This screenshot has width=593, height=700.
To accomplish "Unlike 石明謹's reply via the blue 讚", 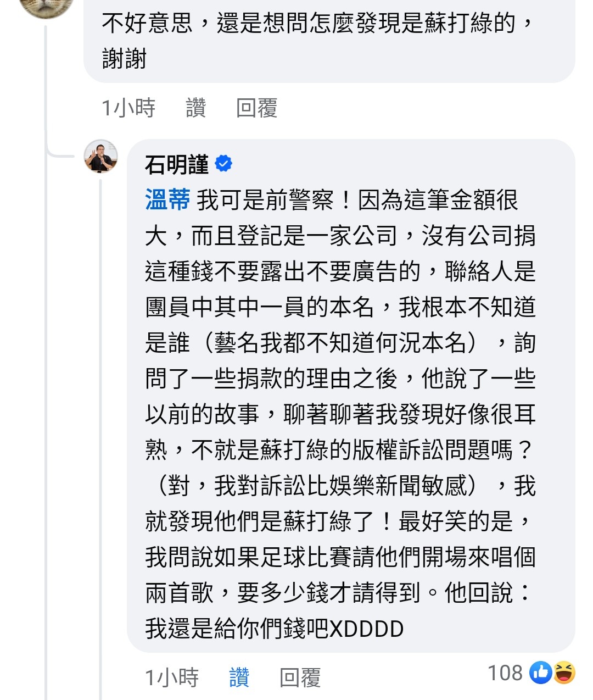I will pyautogui.click(x=239, y=677).
